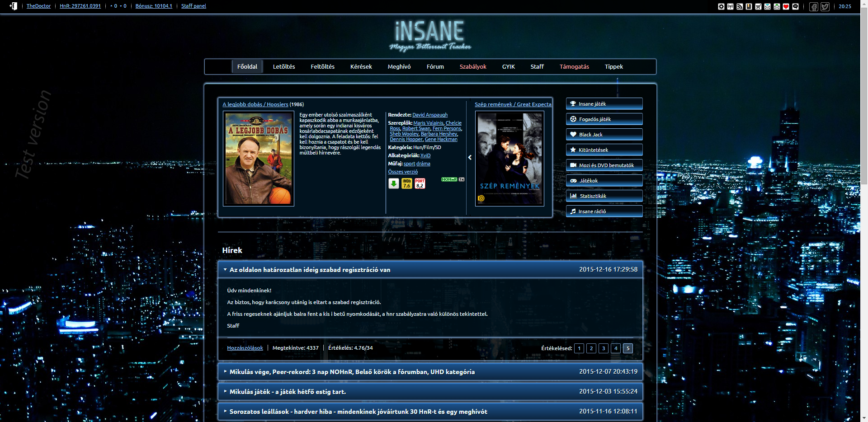The image size is (868, 422).
Task: Expand the 'Mikulás vége, Peer-rekord' news item
Action: coord(430,371)
